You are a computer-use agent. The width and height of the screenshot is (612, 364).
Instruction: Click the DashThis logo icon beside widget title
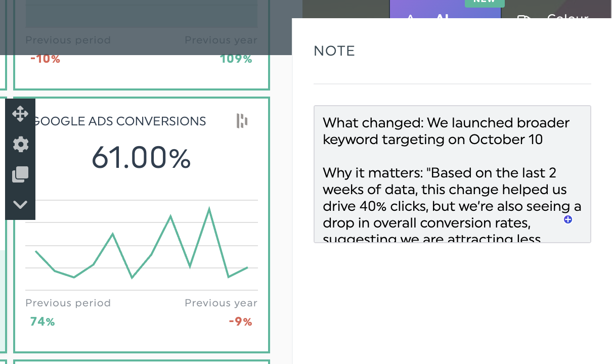coord(242,121)
